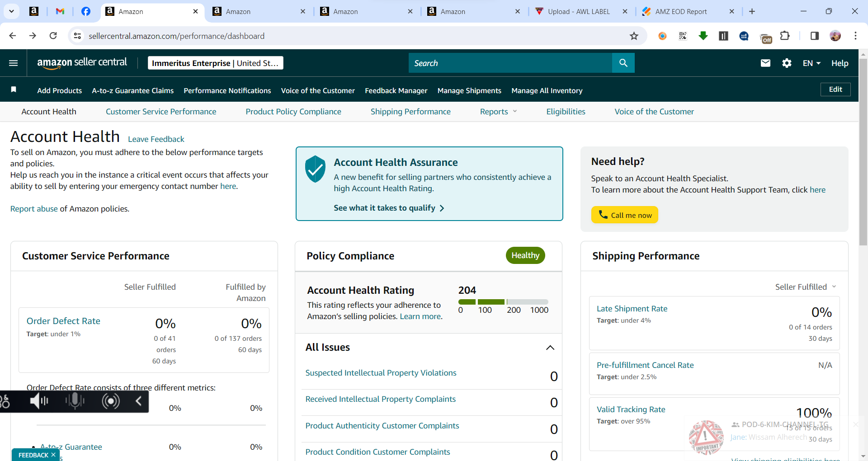Collapse the All Issues section
This screenshot has width=868, height=461.
(x=550, y=348)
